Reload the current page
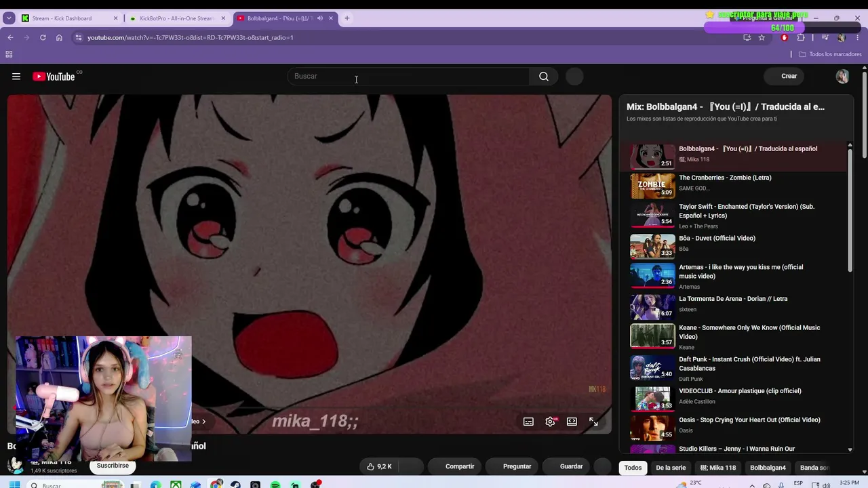This screenshot has width=868, height=488. pyautogui.click(x=43, y=37)
